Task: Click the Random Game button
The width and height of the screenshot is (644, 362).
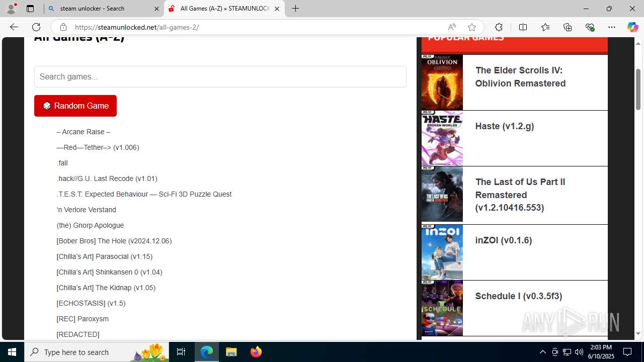Action: click(x=75, y=106)
